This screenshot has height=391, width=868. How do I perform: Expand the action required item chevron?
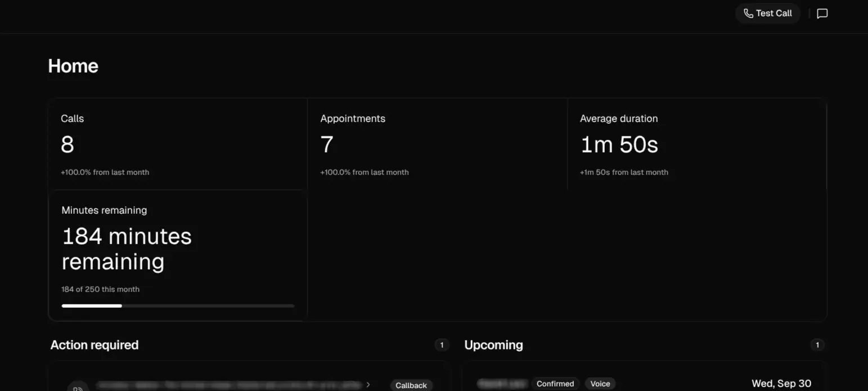(368, 385)
